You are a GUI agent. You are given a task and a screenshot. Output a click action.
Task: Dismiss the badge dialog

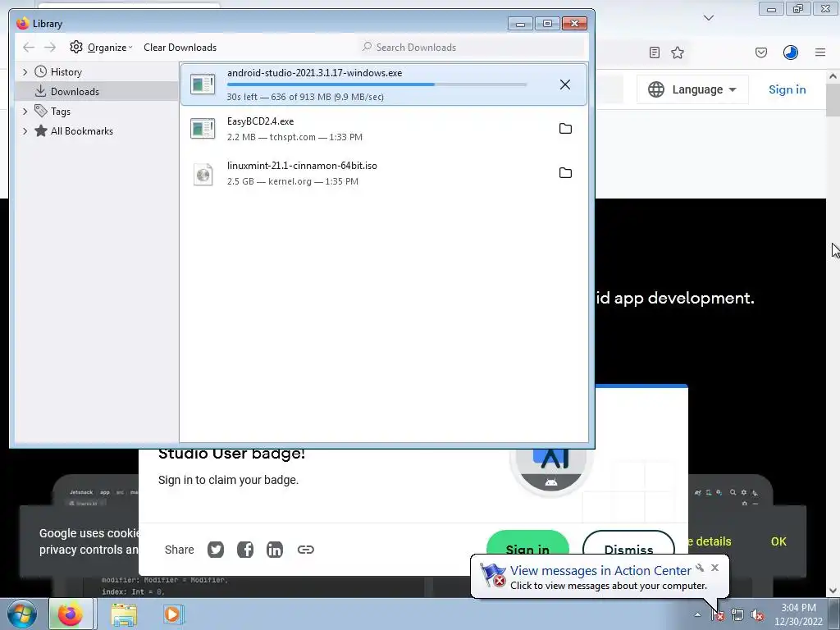pos(628,544)
